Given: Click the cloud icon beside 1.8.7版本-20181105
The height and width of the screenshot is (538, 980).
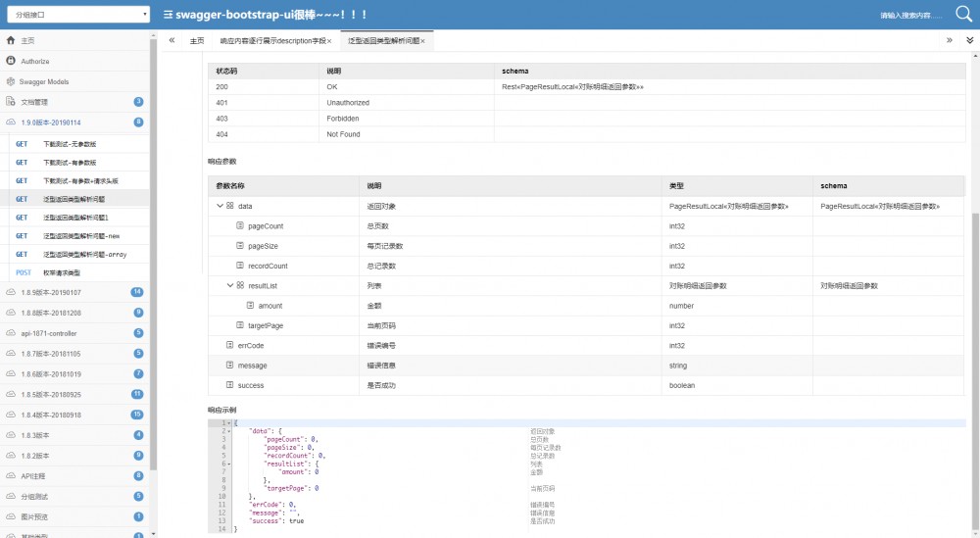Looking at the screenshot, I should pos(11,353).
